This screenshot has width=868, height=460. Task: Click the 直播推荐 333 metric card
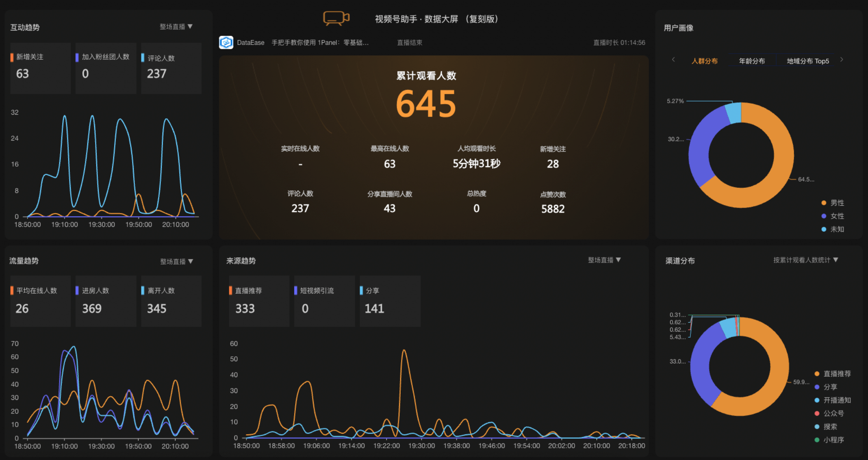pos(259,301)
